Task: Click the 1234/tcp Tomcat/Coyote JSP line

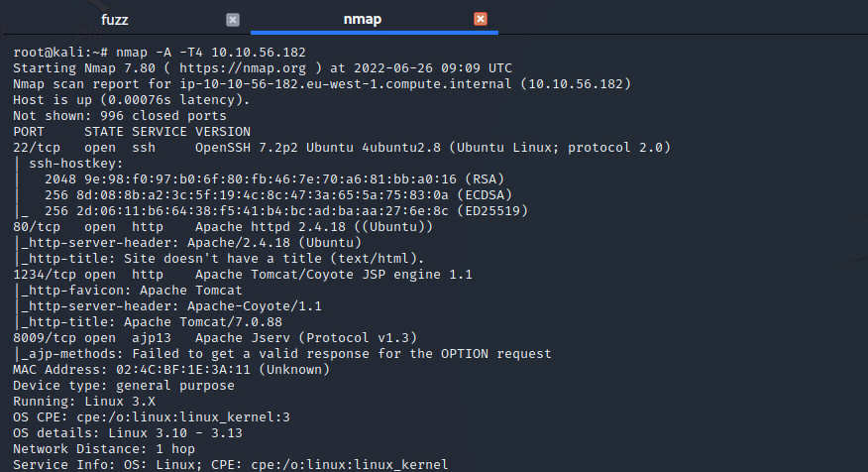Action: click(x=243, y=275)
